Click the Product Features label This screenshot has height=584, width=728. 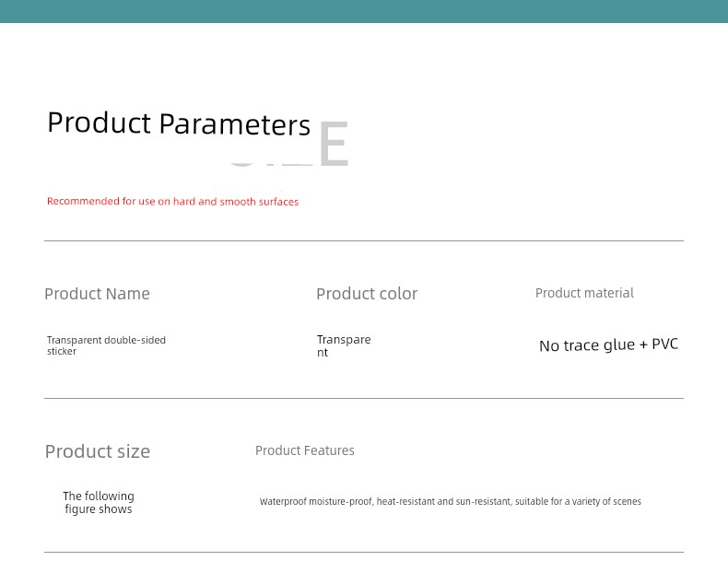pyautogui.click(x=305, y=450)
